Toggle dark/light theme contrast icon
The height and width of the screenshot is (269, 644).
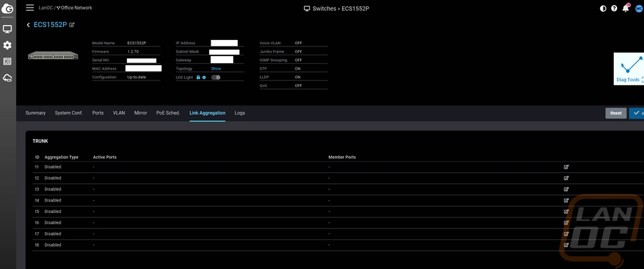point(603,8)
